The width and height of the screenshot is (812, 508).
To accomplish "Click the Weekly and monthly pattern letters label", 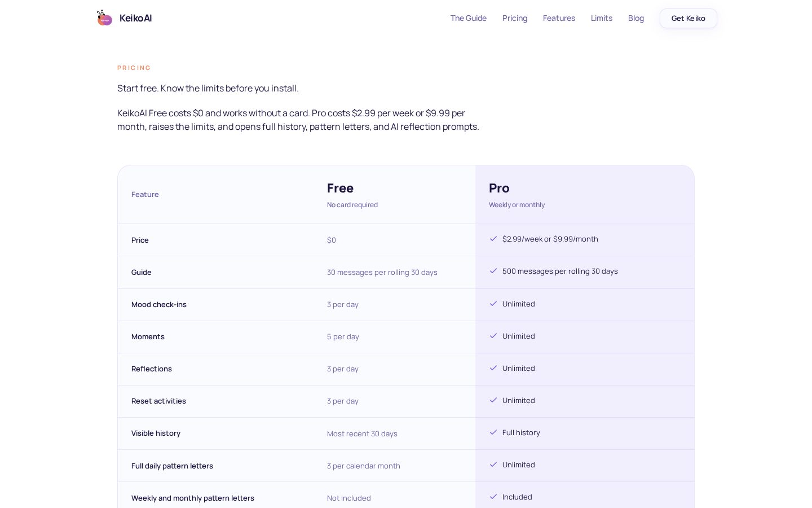I will [x=193, y=498].
